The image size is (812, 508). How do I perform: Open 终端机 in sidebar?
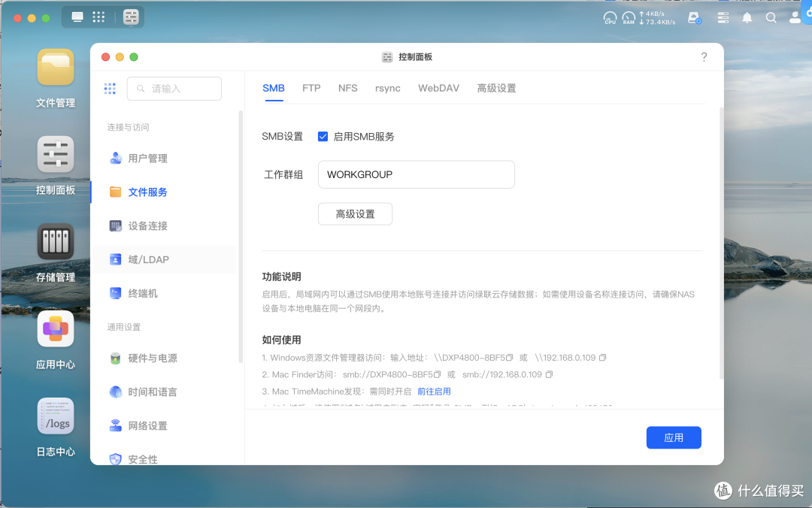tap(165, 293)
